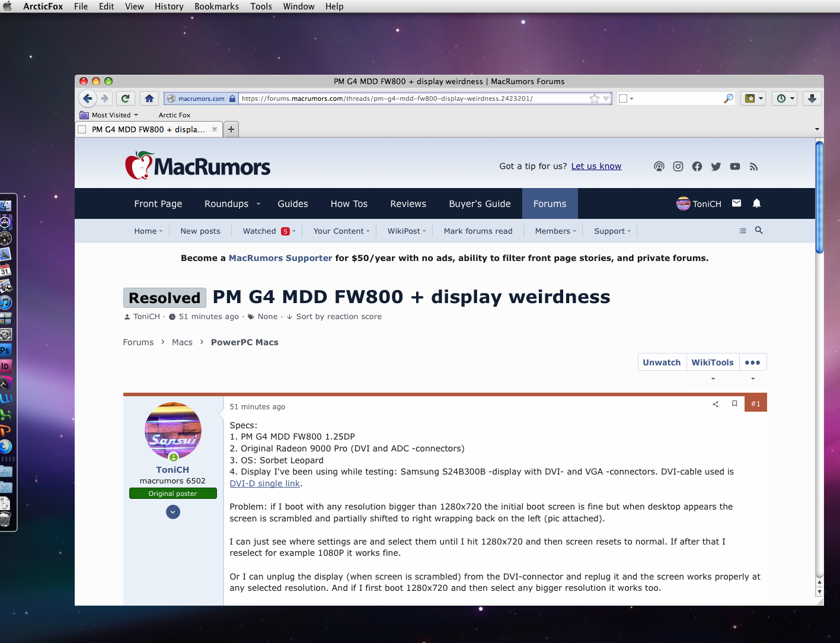
Task: List all tabs dropdown arrow
Action: point(817,129)
